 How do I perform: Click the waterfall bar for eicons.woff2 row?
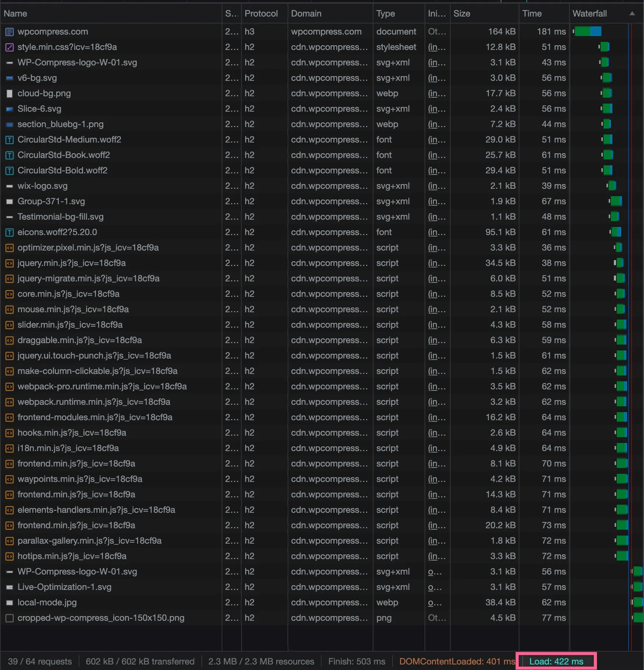[616, 232]
